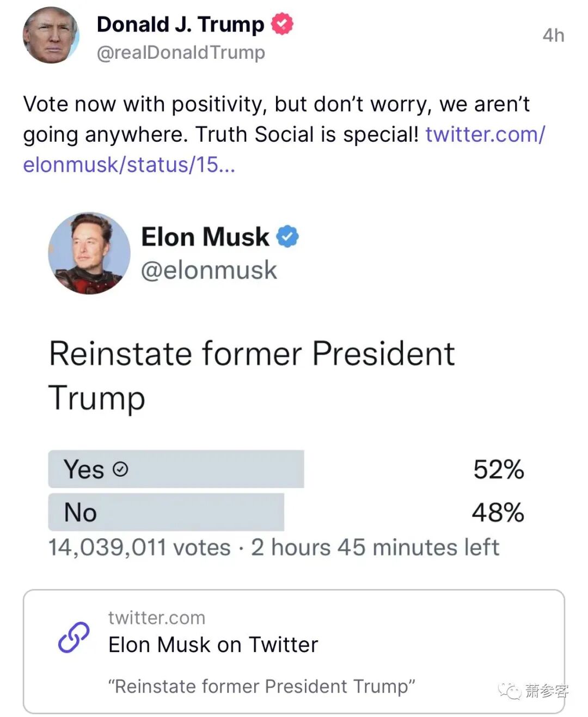Click the chain link icon in preview card
The width and height of the screenshot is (588, 717).
pos(74,637)
